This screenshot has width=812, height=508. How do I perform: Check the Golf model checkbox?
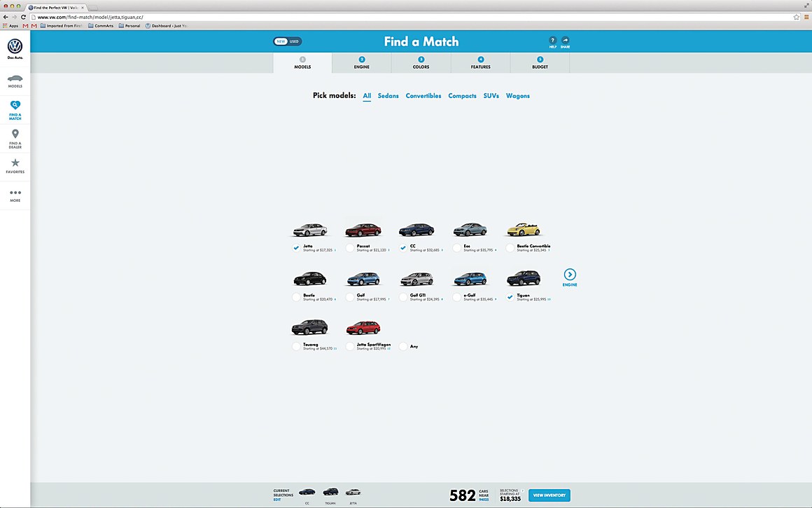click(349, 297)
